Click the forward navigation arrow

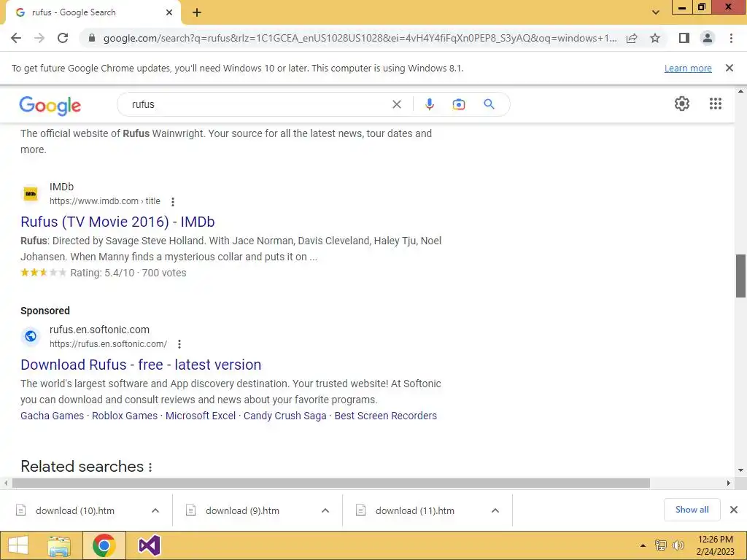point(39,38)
